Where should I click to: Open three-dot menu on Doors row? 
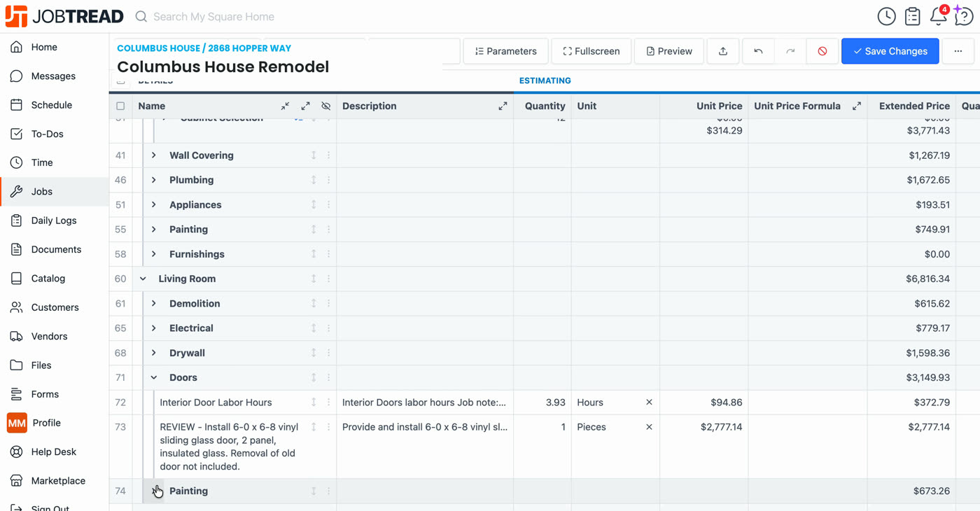[328, 377]
